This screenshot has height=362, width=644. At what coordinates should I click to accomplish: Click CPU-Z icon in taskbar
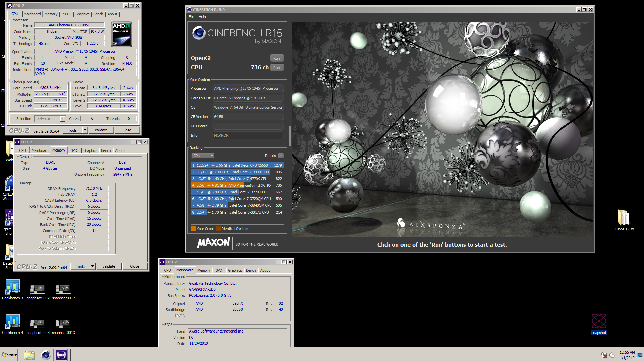tap(61, 355)
